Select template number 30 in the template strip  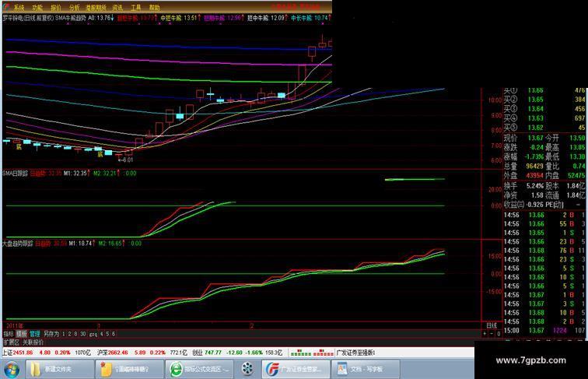click(x=83, y=334)
